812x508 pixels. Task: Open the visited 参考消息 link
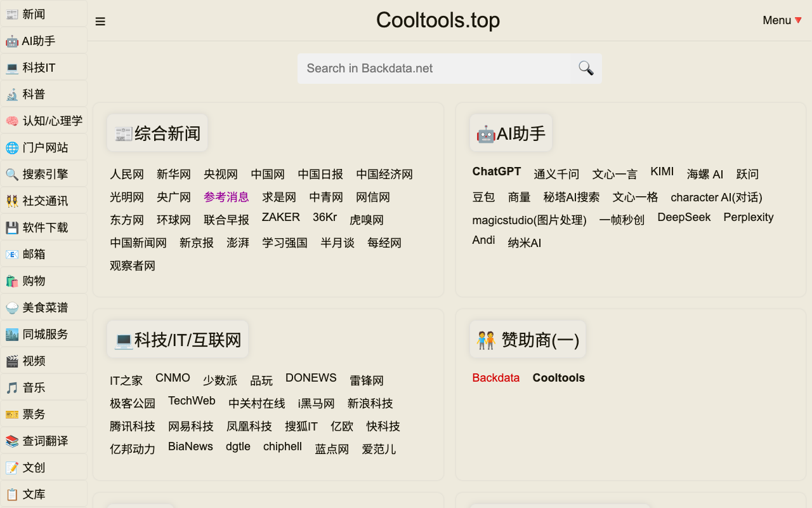(226, 197)
